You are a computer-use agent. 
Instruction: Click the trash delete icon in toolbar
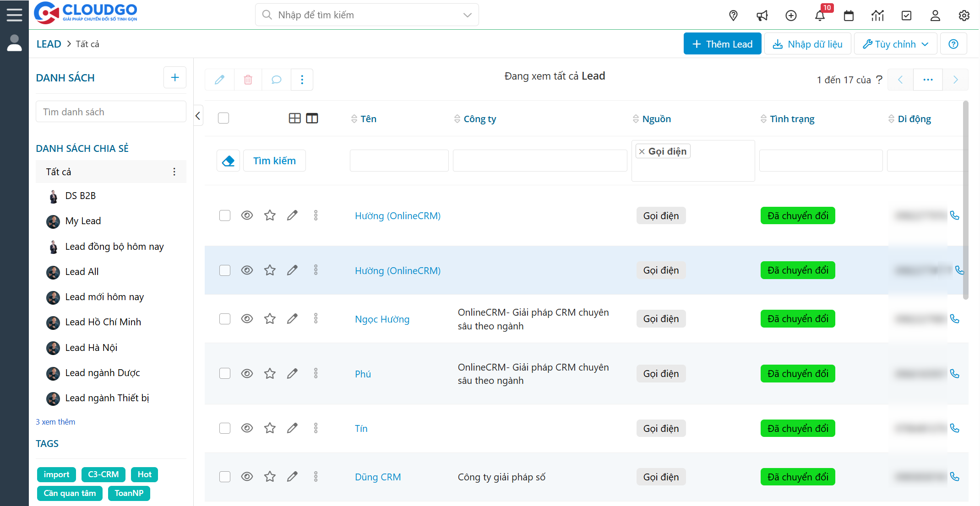coord(248,80)
